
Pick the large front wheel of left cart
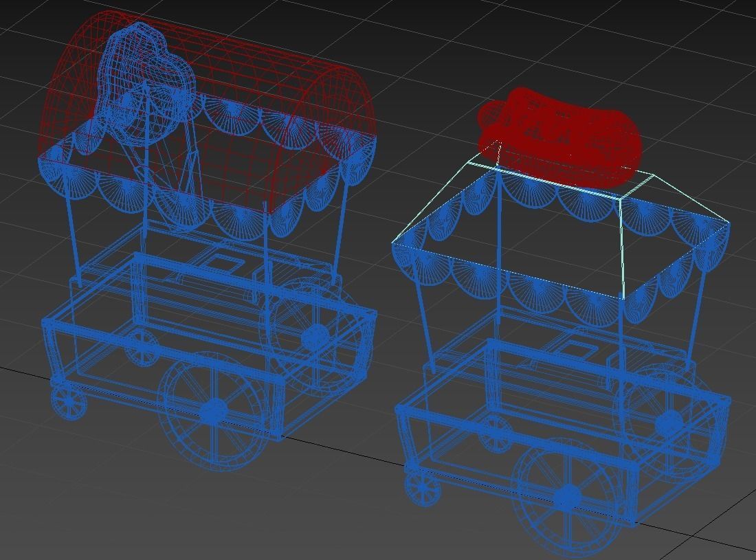[212, 412]
